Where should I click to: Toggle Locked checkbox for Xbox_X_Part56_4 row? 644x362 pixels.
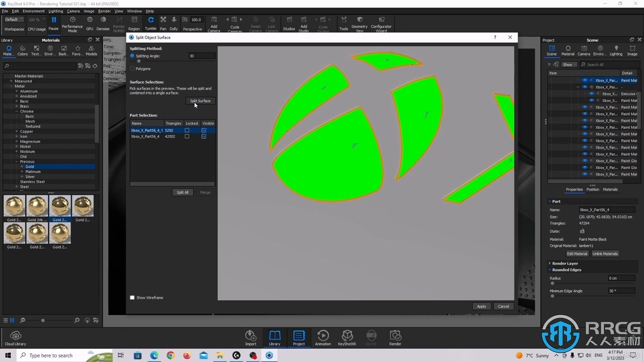(x=187, y=136)
